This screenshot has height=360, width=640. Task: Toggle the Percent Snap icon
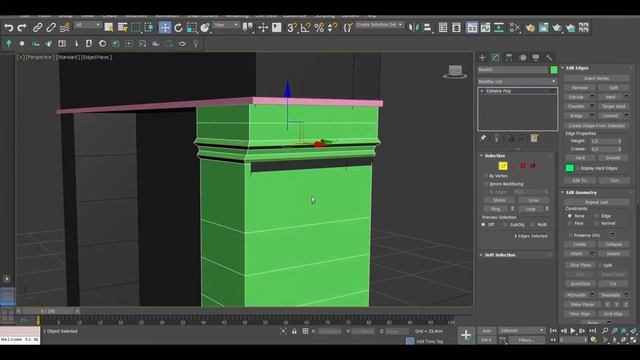pyautogui.click(x=319, y=28)
